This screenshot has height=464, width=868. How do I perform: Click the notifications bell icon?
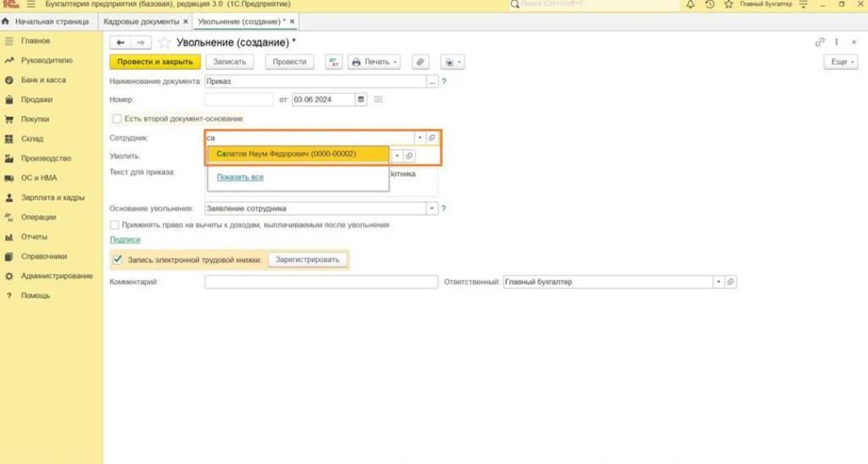[690, 4]
